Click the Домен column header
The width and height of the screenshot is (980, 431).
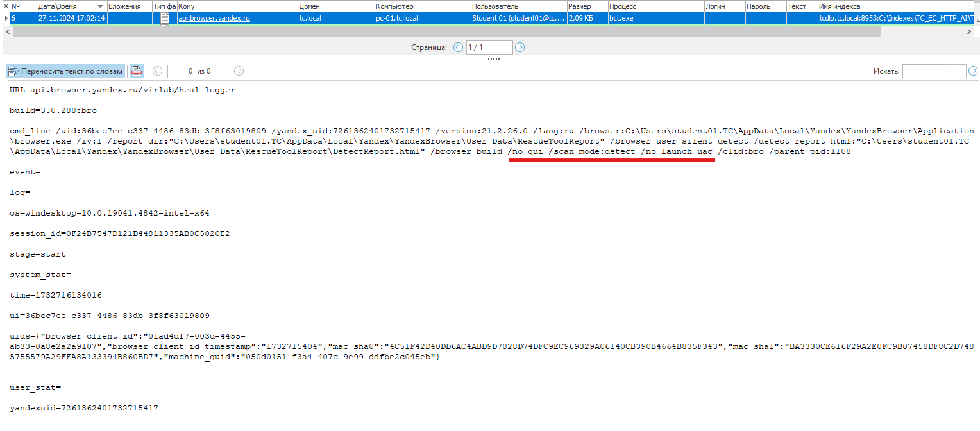(x=335, y=6)
